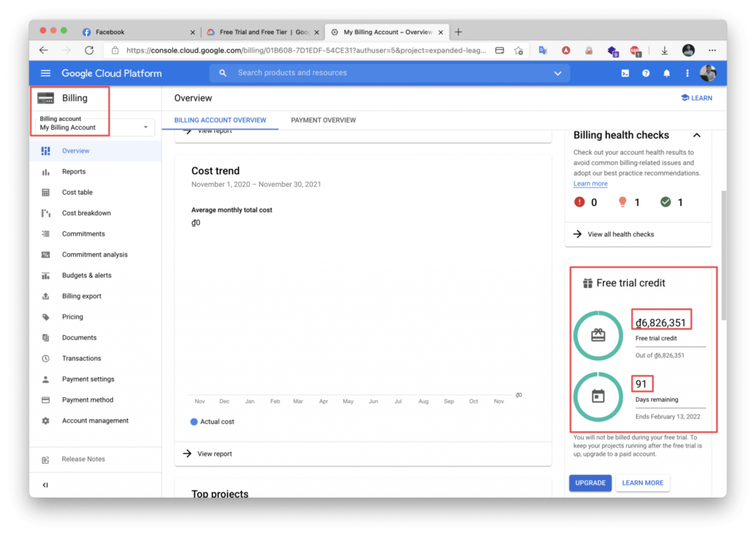
Task: Click the Upgrade button
Action: 590,483
